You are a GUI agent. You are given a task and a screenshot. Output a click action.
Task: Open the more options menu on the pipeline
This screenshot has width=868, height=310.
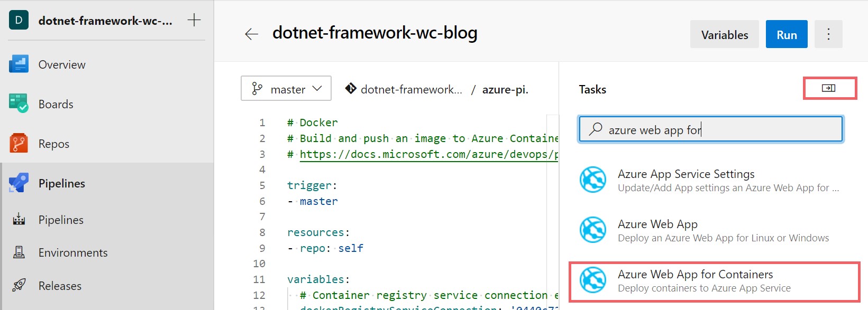click(828, 34)
